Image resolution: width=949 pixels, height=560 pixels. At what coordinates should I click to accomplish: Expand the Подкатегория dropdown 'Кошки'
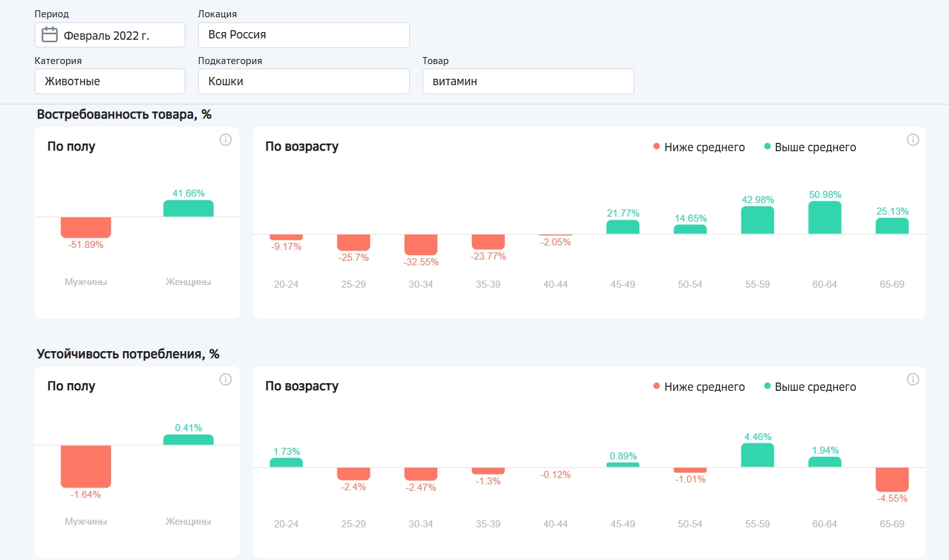pos(303,81)
